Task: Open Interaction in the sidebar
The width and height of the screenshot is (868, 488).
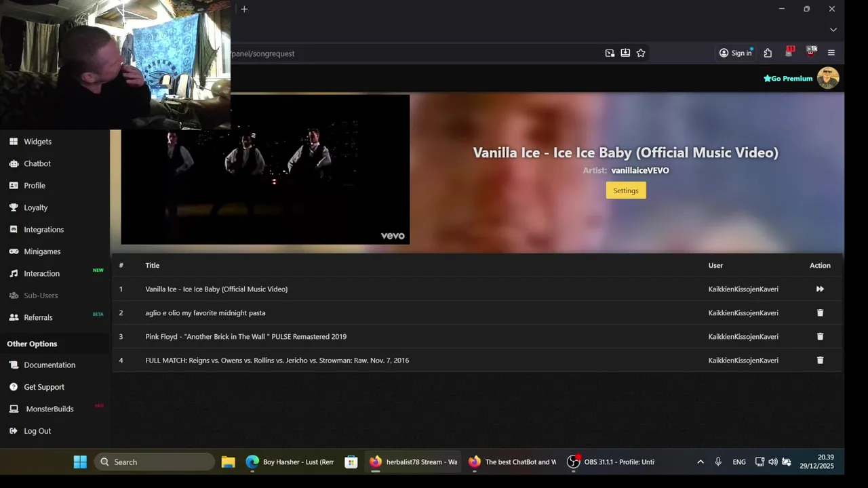Action: [x=42, y=274]
